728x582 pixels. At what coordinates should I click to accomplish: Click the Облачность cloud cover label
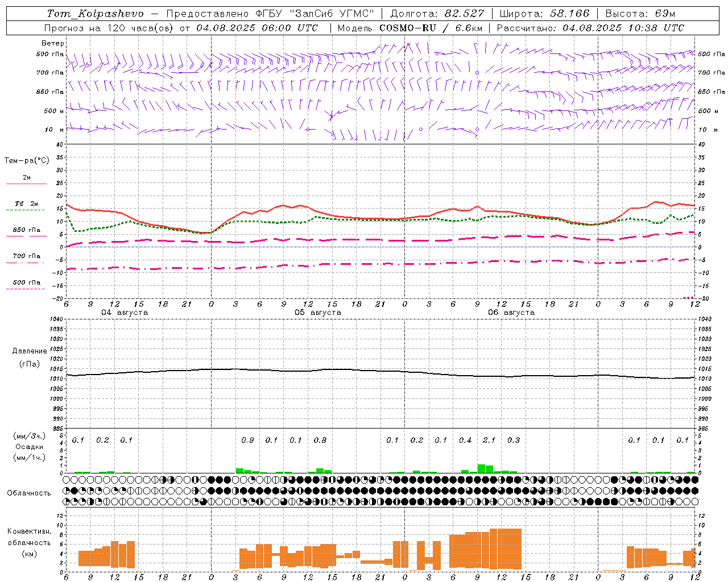click(29, 493)
